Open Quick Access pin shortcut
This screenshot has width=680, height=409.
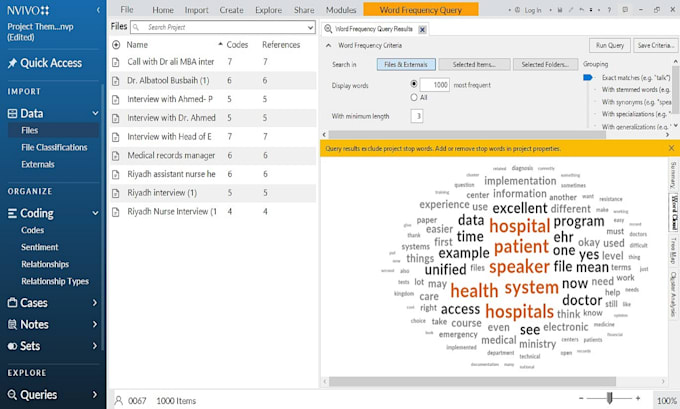[12, 63]
